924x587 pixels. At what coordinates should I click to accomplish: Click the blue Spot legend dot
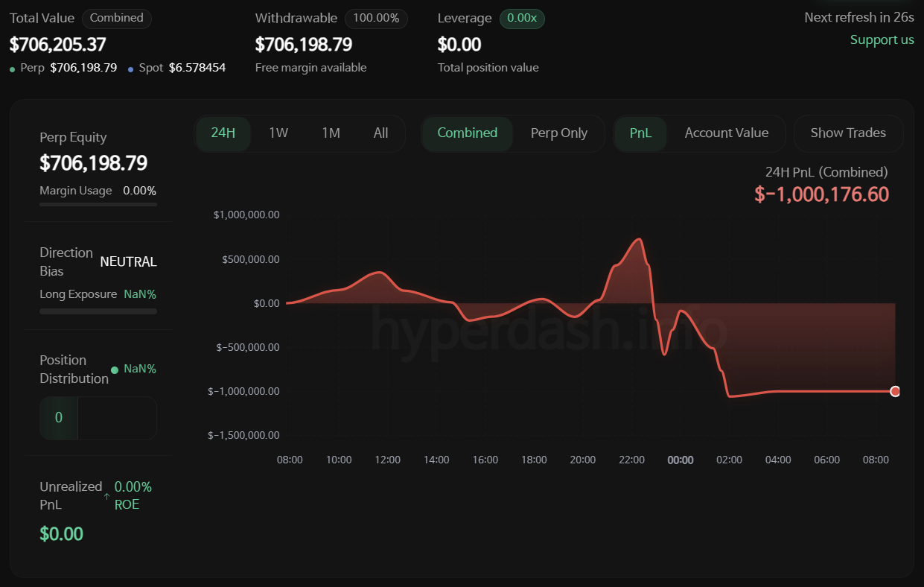click(131, 69)
